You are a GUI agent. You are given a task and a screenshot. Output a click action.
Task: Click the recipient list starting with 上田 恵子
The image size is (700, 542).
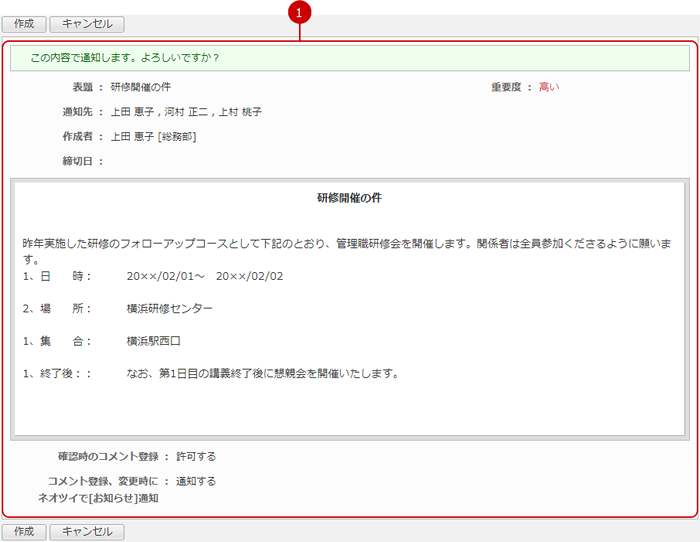pyautogui.click(x=186, y=112)
